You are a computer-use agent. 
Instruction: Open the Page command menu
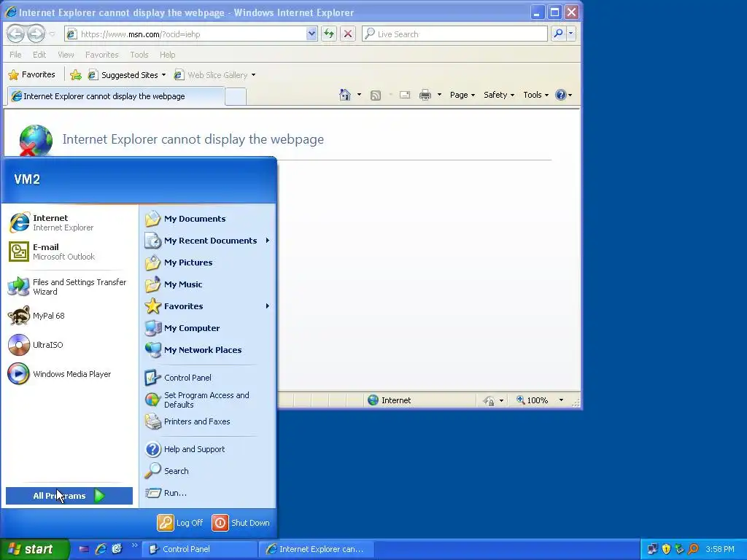pyautogui.click(x=462, y=95)
